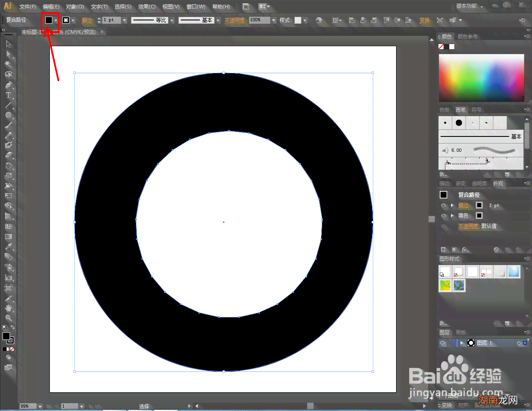Expand 图层 1 in Layers panel
Screen dimensions: 532x411
pos(462,343)
